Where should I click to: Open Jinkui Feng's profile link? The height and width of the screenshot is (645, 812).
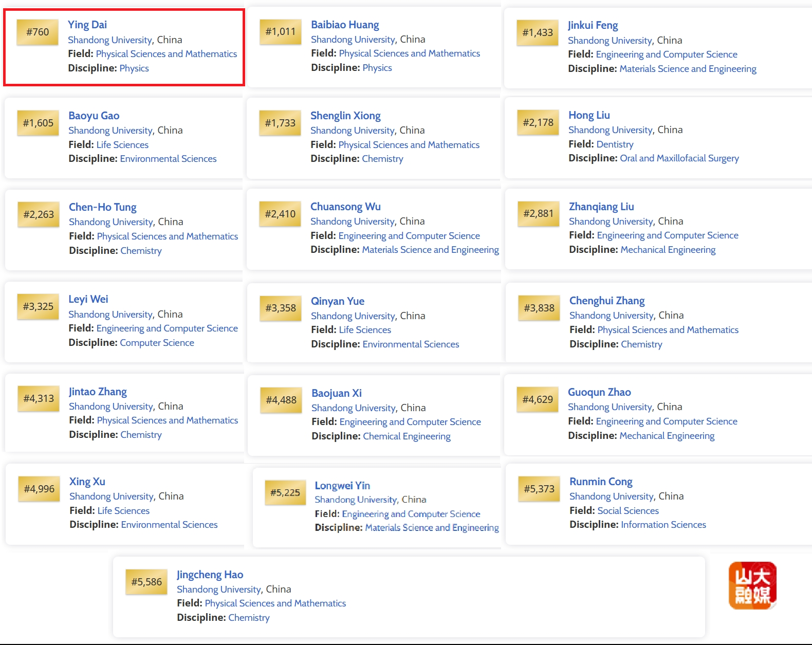(x=593, y=25)
